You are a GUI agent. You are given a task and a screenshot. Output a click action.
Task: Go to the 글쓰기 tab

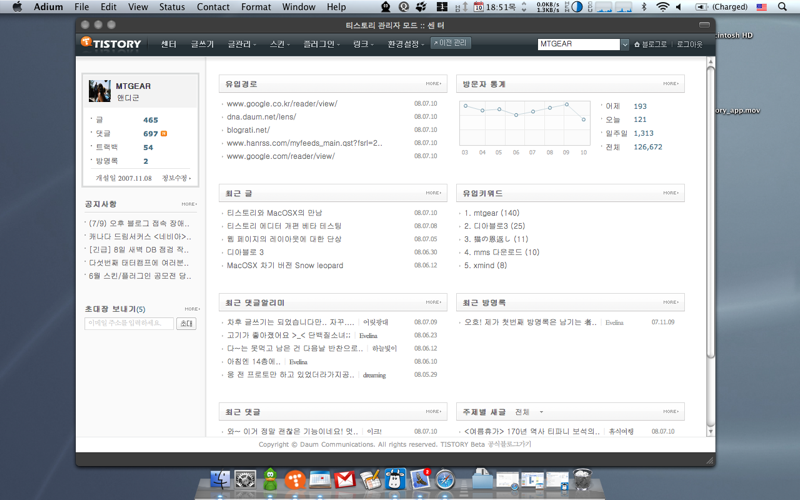[x=202, y=44]
